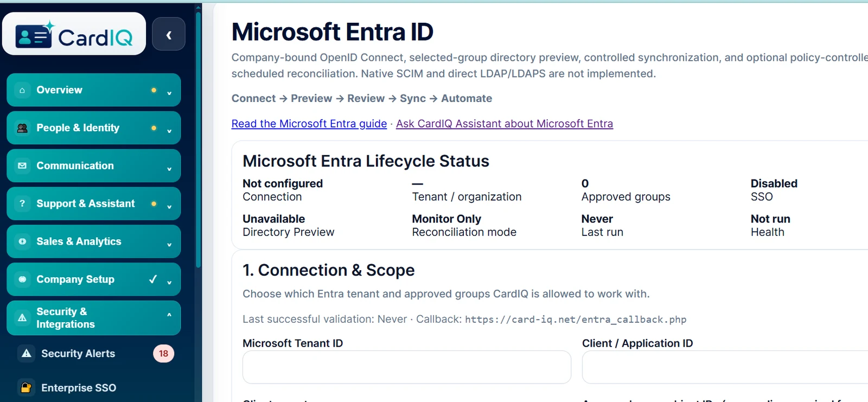Click the People & Identity yellow status dot

154,128
